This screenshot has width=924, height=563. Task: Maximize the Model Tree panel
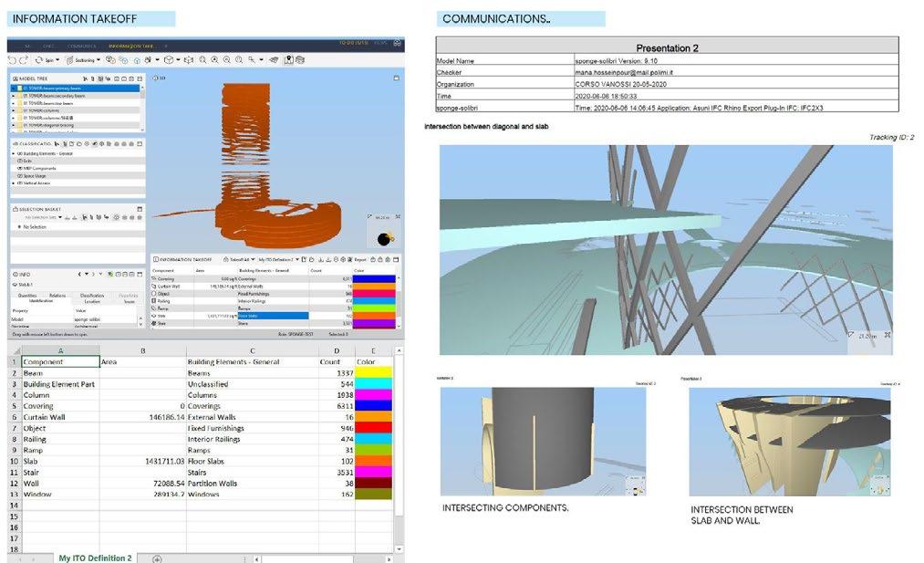140,78
